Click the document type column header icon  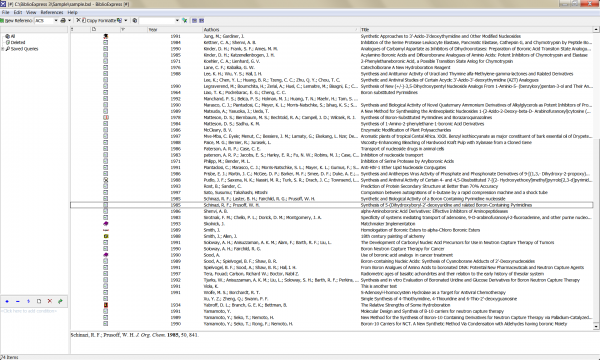pos(94,29)
